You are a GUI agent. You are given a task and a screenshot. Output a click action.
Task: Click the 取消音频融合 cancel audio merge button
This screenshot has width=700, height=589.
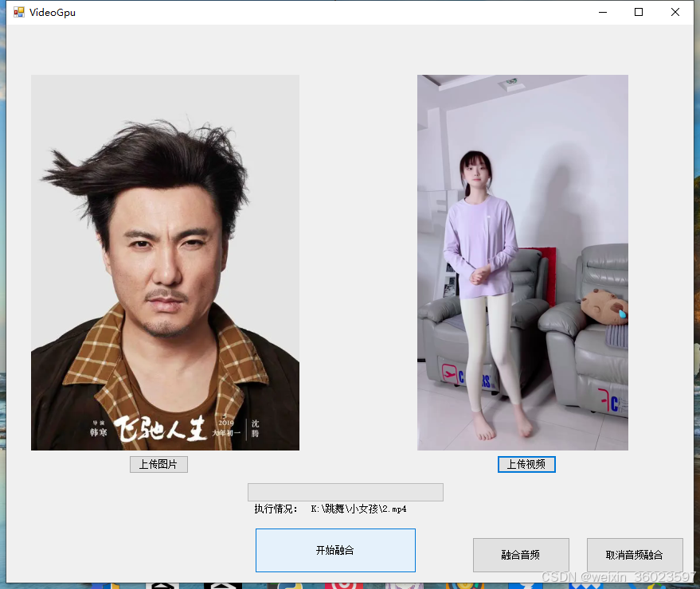[x=635, y=555]
